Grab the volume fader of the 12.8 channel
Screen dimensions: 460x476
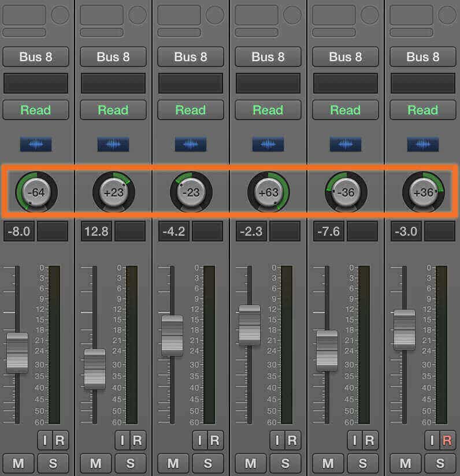point(95,369)
